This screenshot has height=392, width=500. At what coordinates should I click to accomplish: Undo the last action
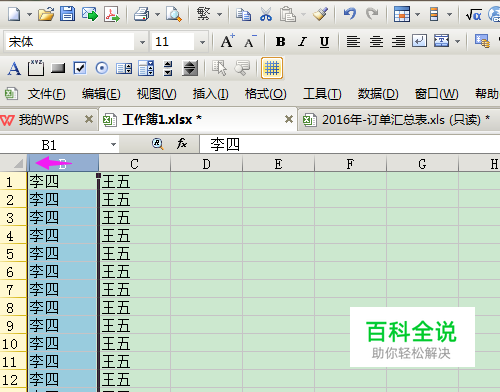pos(350,14)
